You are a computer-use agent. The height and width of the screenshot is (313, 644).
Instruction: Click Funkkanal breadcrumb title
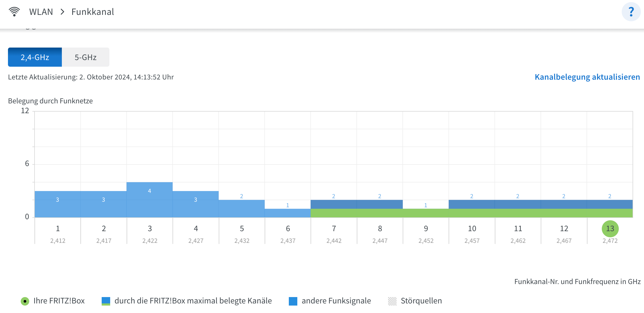pyautogui.click(x=93, y=12)
